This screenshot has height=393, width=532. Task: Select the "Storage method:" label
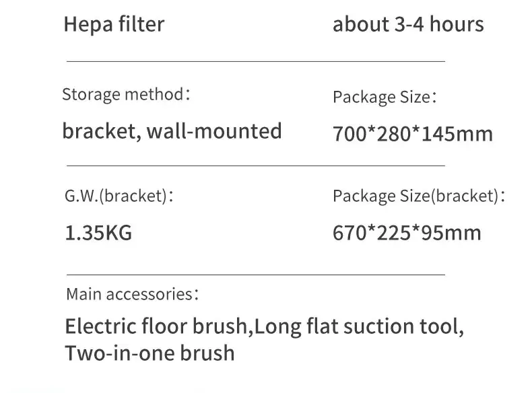click(126, 94)
